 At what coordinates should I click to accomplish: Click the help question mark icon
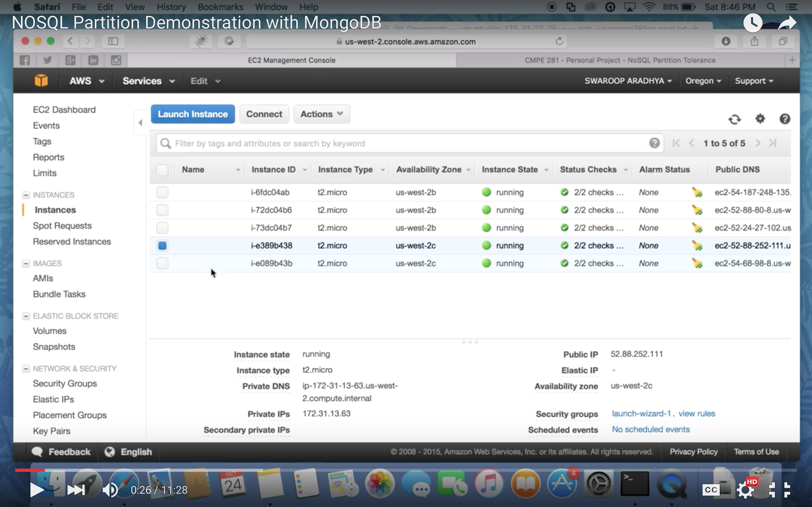tap(784, 119)
